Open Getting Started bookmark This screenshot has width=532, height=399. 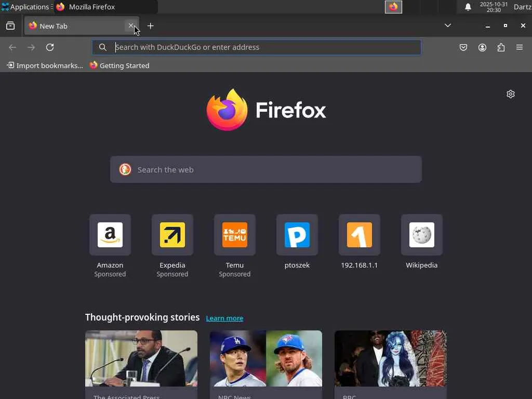(119, 65)
